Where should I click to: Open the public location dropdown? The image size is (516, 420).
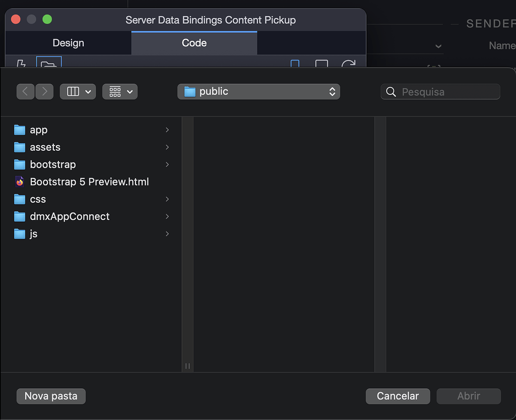(332, 91)
